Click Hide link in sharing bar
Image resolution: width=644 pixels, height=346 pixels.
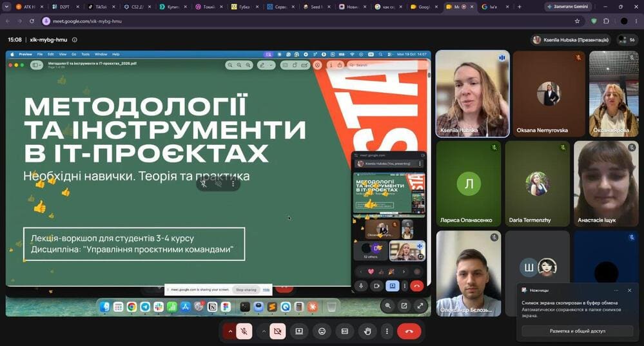point(266,290)
